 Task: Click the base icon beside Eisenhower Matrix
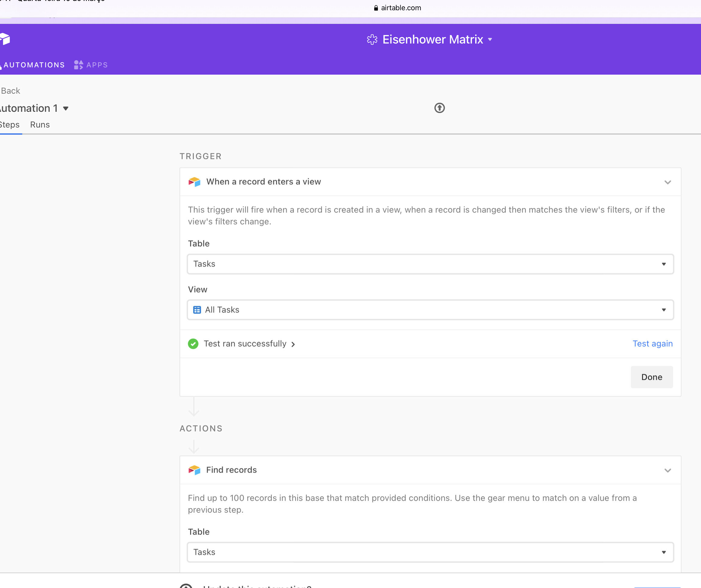372,40
